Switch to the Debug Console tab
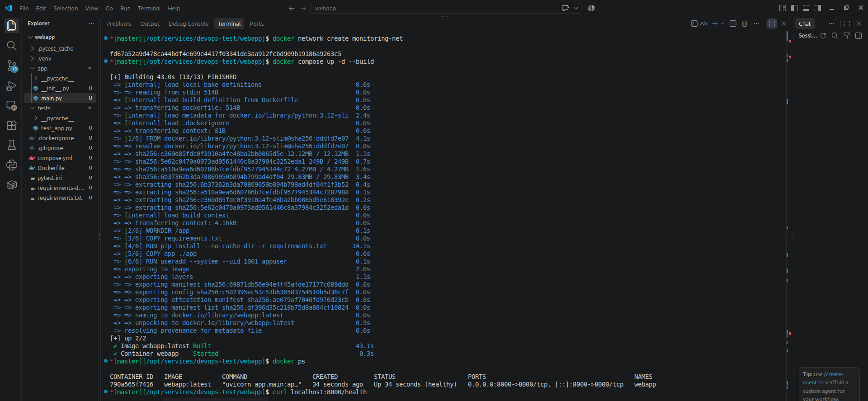Viewport: 868px width, 401px height. [189, 24]
